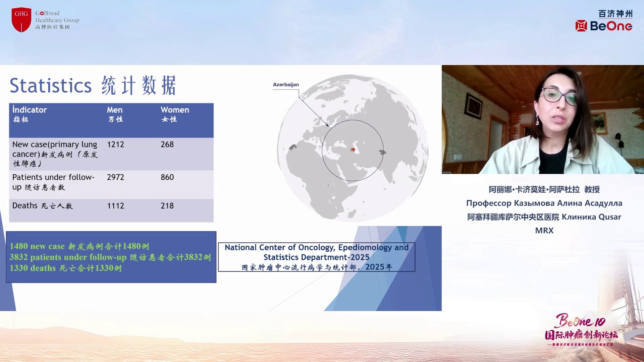Click the 百济神州 text above BeOne
The width and height of the screenshot is (644, 362).
pos(615,14)
